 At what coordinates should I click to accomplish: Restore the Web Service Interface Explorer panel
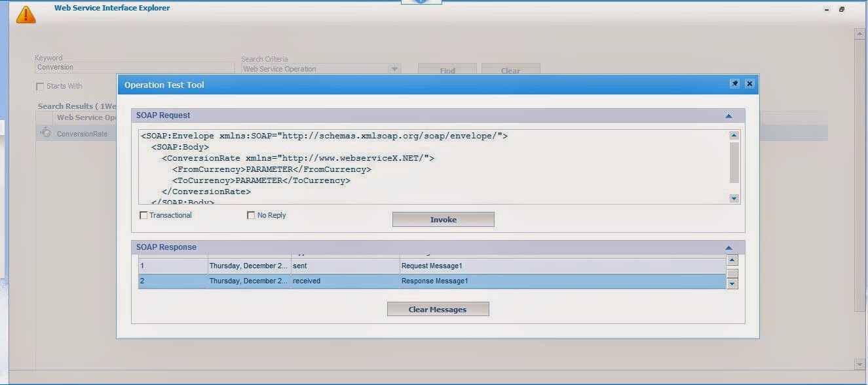tap(842, 10)
